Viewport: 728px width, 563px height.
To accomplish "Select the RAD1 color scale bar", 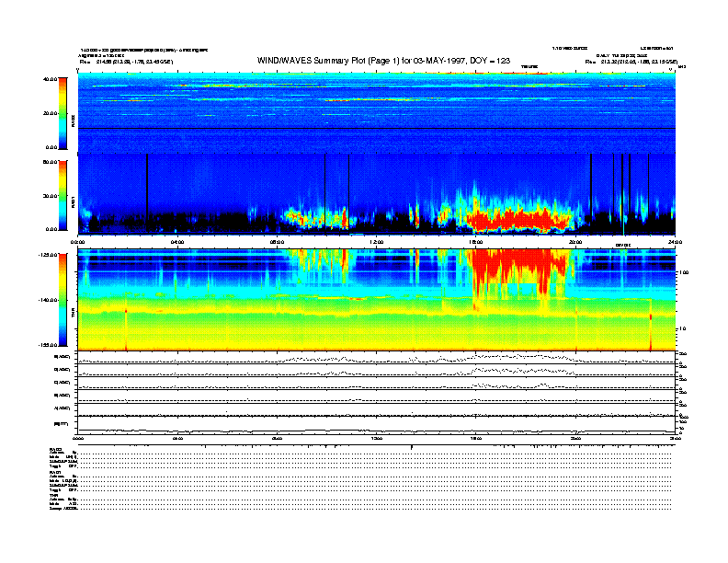I will tap(63, 196).
